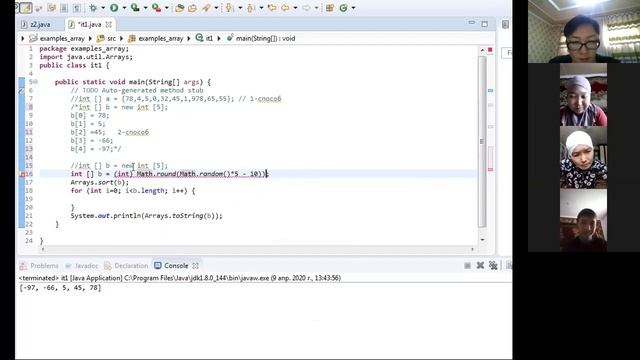Click the vertical scrollbar thumb of editor
640x360 pixels.
[x=482, y=142]
